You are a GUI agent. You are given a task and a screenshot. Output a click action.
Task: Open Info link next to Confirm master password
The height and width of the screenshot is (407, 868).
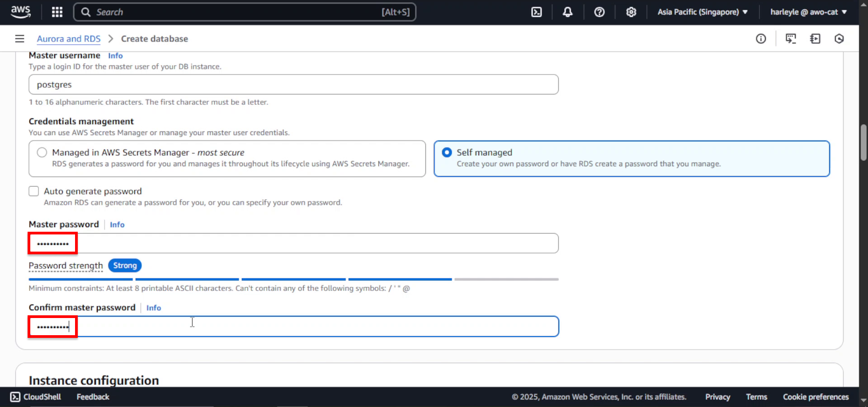click(154, 308)
